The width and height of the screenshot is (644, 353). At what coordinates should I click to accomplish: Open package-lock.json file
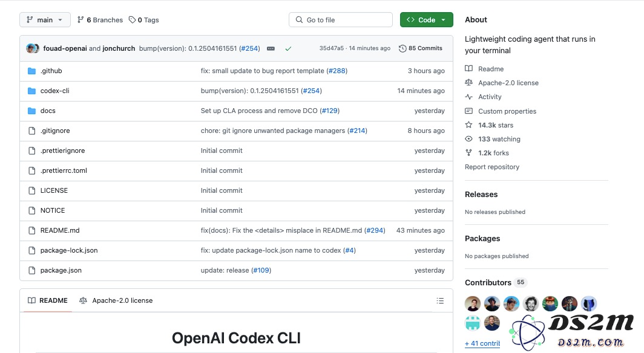point(69,250)
